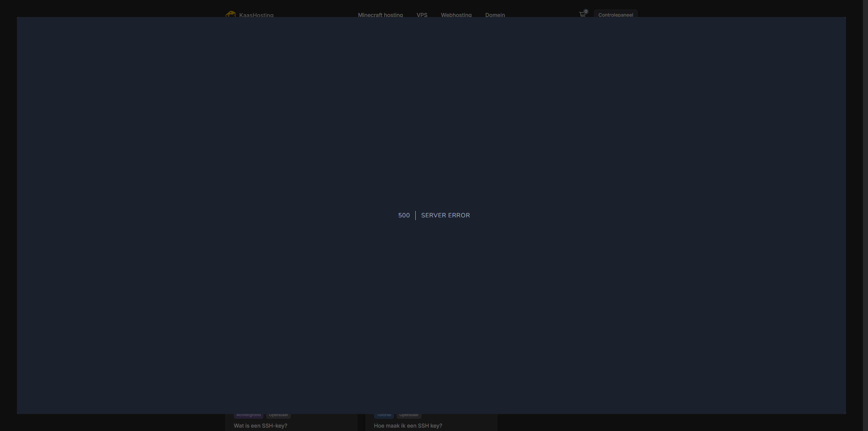Viewport: 868px width, 431px height.
Task: Open article 'Wat is een SSH-key?'
Action: coord(260,426)
